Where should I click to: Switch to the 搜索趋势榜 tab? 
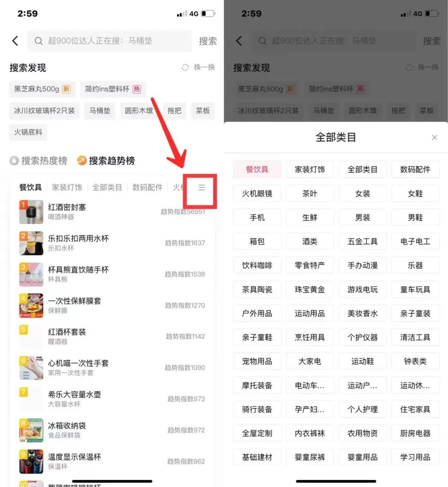click(112, 161)
